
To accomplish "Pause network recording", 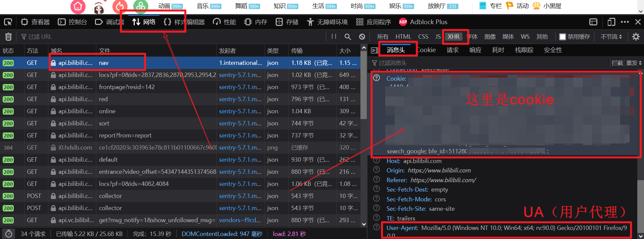I will 334,37.
